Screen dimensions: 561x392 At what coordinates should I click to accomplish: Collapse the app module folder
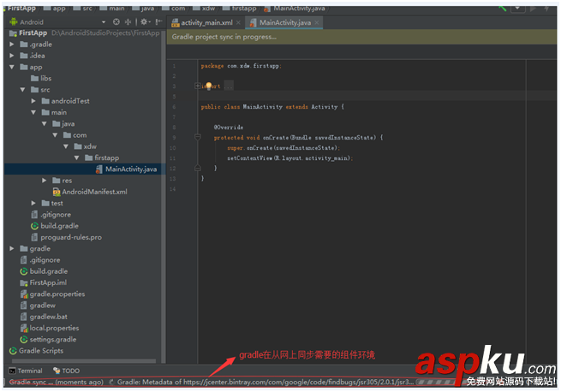[x=12, y=67]
